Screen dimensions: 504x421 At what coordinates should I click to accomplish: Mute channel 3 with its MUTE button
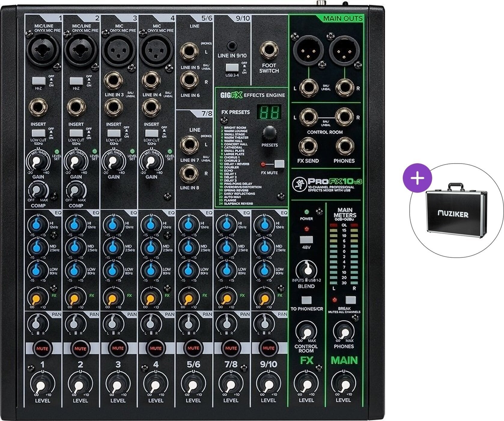click(118, 349)
